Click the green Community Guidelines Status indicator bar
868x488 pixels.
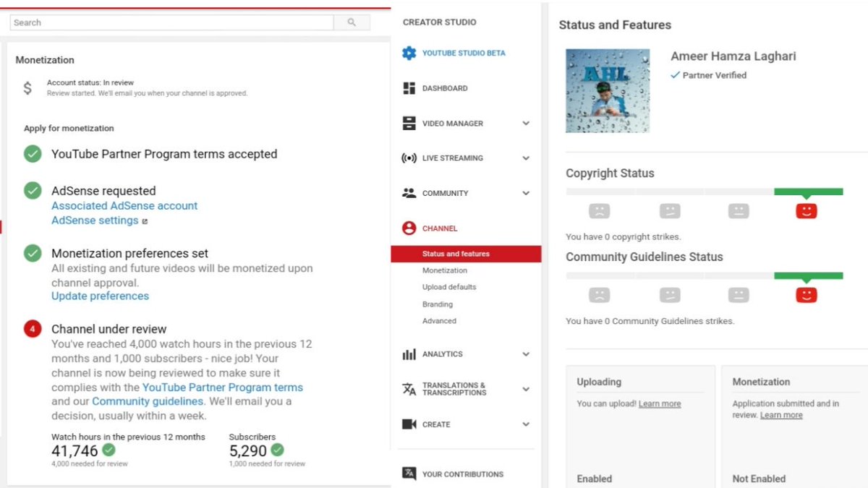808,276
